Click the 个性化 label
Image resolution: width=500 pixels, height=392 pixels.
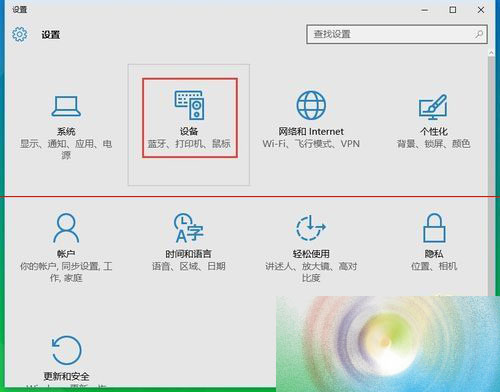(433, 131)
